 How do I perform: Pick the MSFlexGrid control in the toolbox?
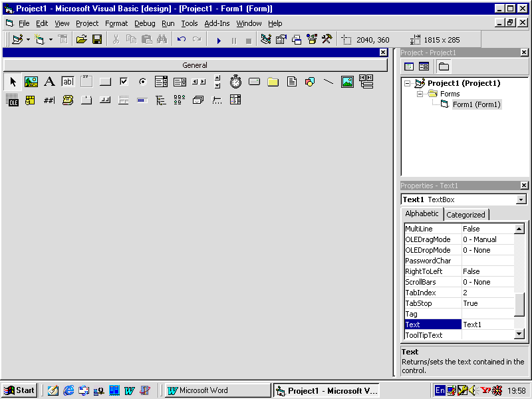[x=30, y=100]
